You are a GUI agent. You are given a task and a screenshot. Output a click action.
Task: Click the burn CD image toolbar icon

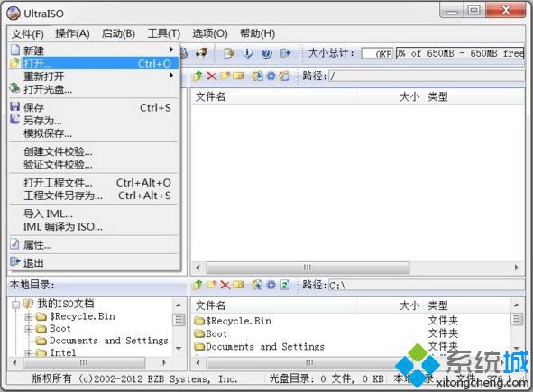pyautogui.click(x=202, y=53)
